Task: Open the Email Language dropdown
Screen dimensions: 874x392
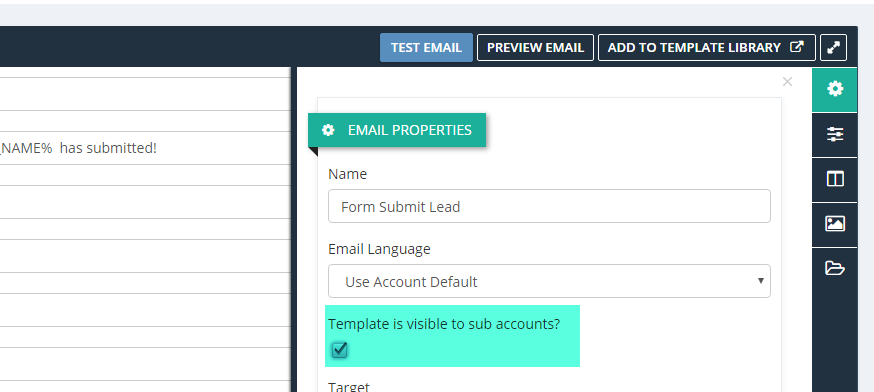Action: [549, 281]
